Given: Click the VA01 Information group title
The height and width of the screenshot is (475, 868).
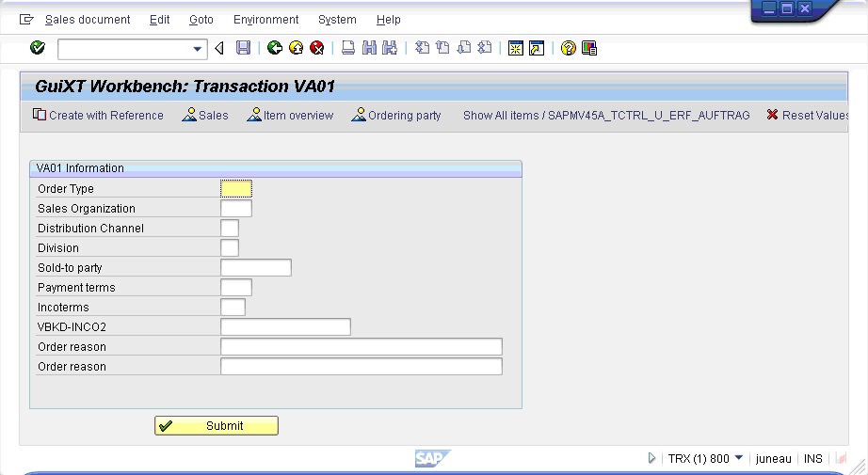Looking at the screenshot, I should pos(80,168).
